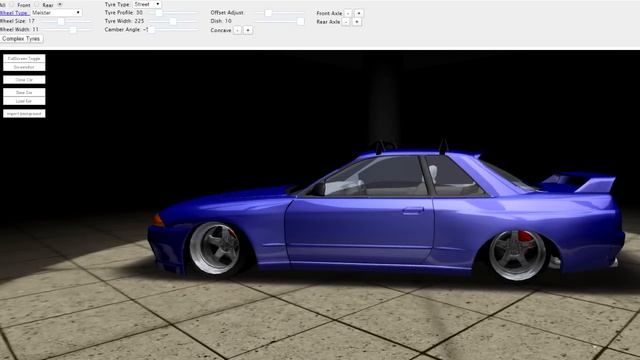Image resolution: width=640 pixels, height=360 pixels.
Task: Open the Tyre Type dropdown showing Street
Action: pos(147,4)
